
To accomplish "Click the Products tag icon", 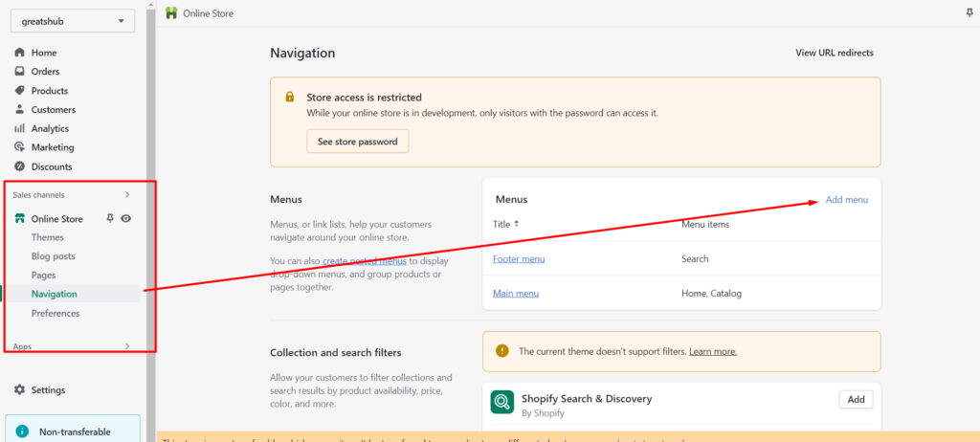I will [x=19, y=91].
